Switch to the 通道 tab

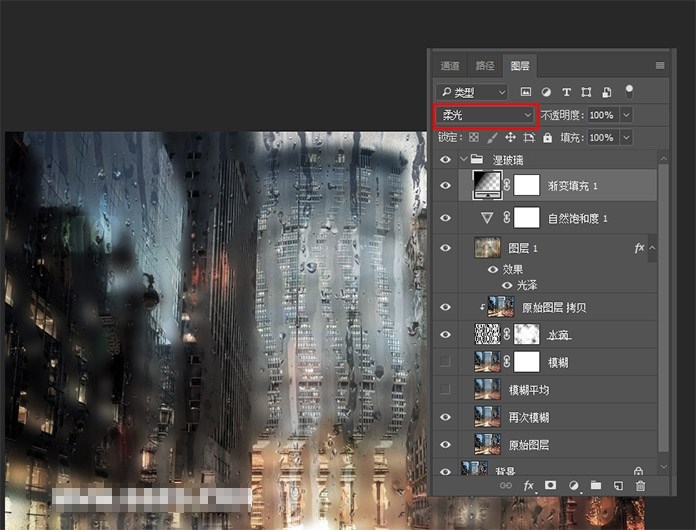450,66
